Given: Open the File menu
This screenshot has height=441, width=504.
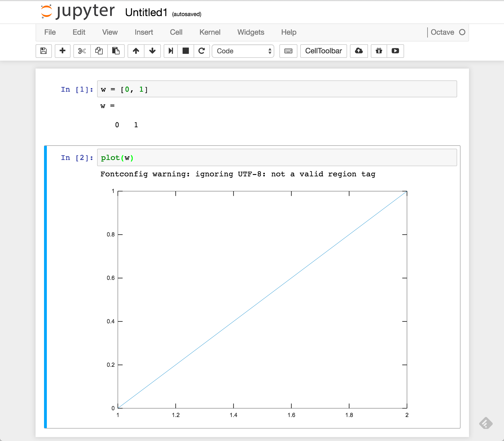Looking at the screenshot, I should 50,32.
